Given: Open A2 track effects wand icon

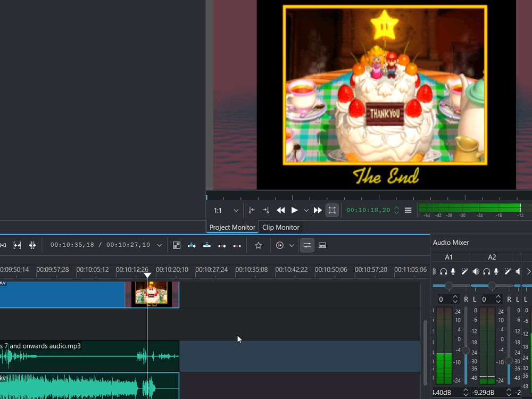Looking at the screenshot, I should [x=508, y=271].
